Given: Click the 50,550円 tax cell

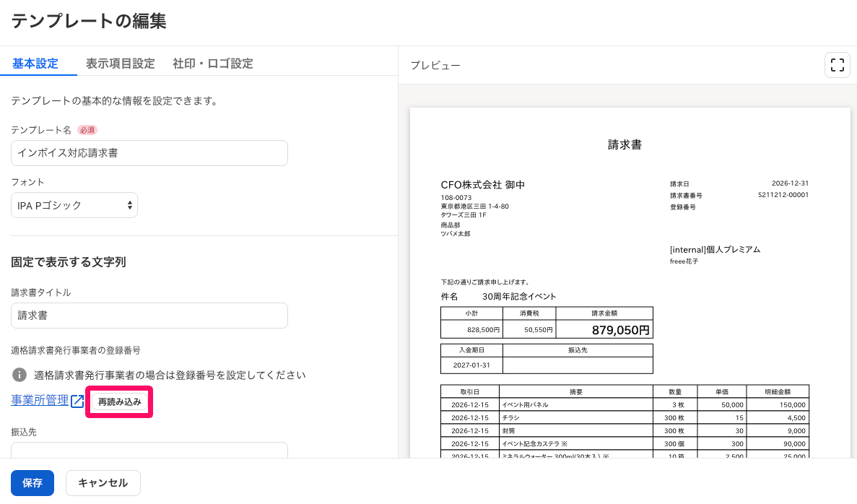Looking at the screenshot, I should click(x=529, y=330).
